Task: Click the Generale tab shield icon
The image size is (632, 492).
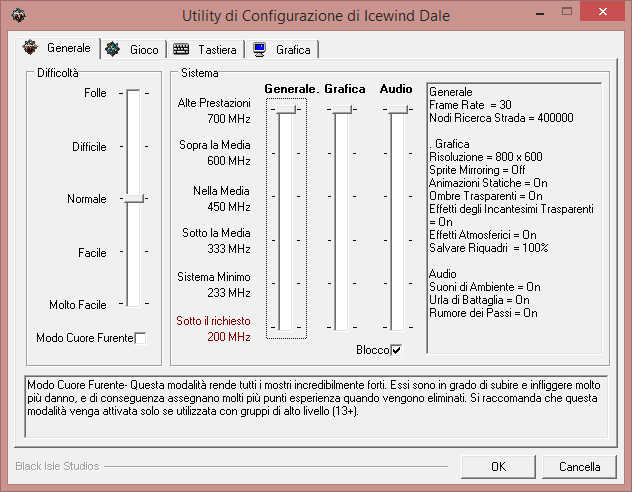Action: point(30,48)
